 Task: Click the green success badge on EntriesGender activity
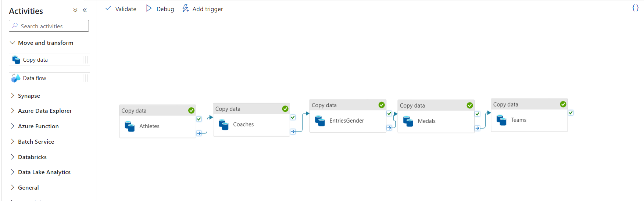pos(382,105)
